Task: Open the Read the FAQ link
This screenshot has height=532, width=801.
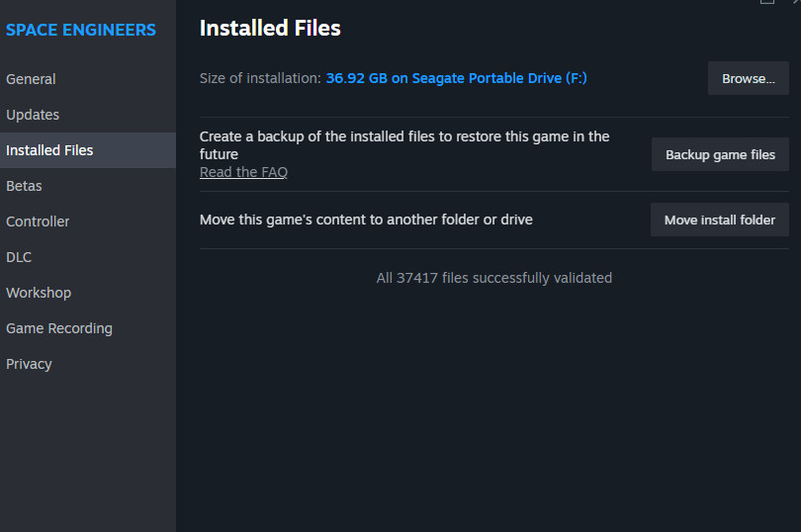Action: coord(243,172)
